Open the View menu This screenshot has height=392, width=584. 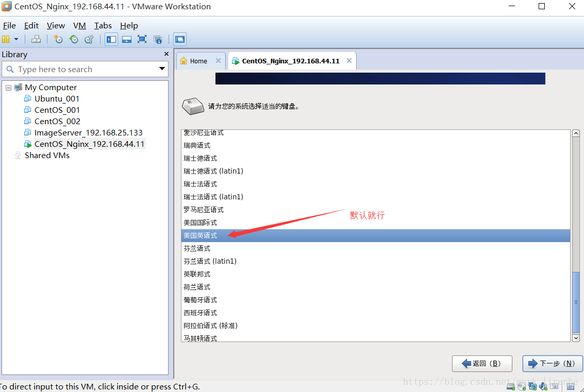(x=56, y=26)
